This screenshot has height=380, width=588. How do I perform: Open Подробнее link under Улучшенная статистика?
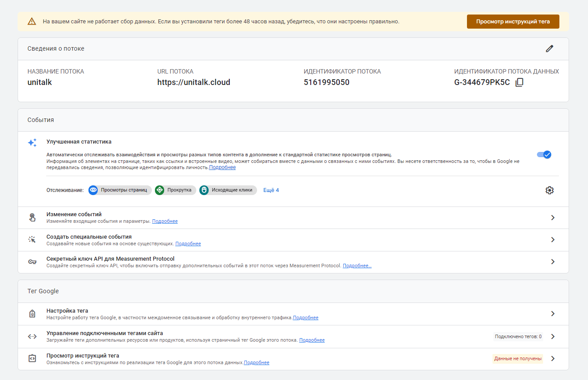pos(222,167)
